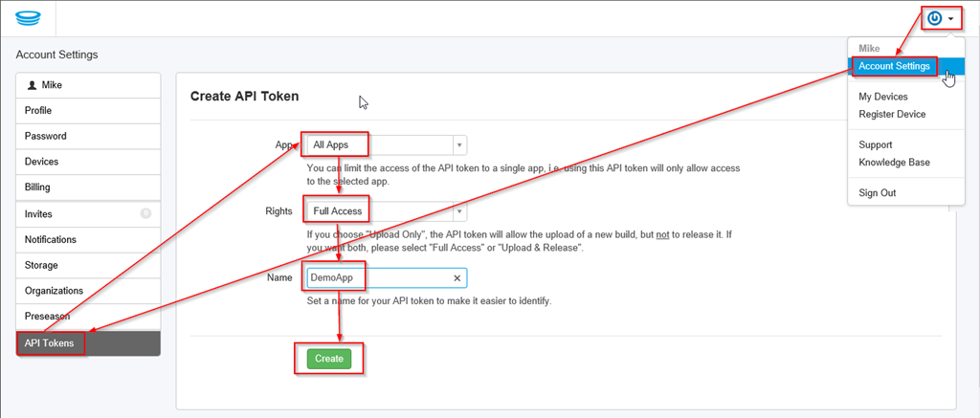Choose Account Settings from the menu
Screen dimensions: 980x418
[894, 66]
